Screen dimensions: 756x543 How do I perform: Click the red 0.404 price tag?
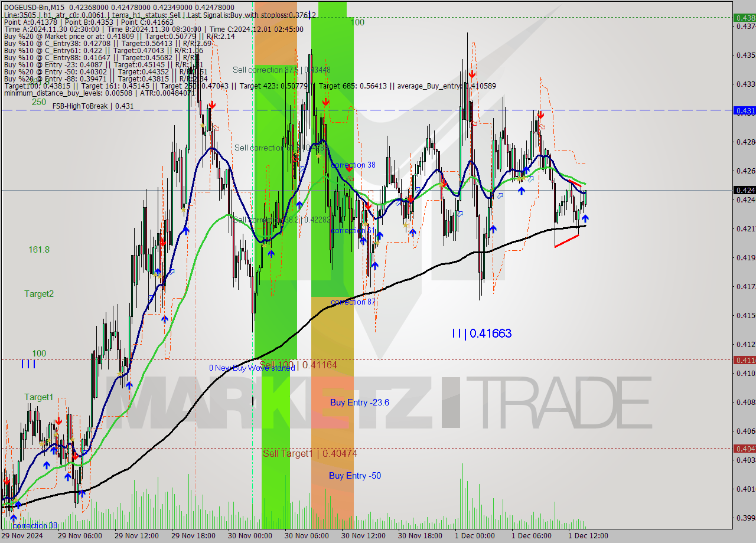click(x=744, y=449)
